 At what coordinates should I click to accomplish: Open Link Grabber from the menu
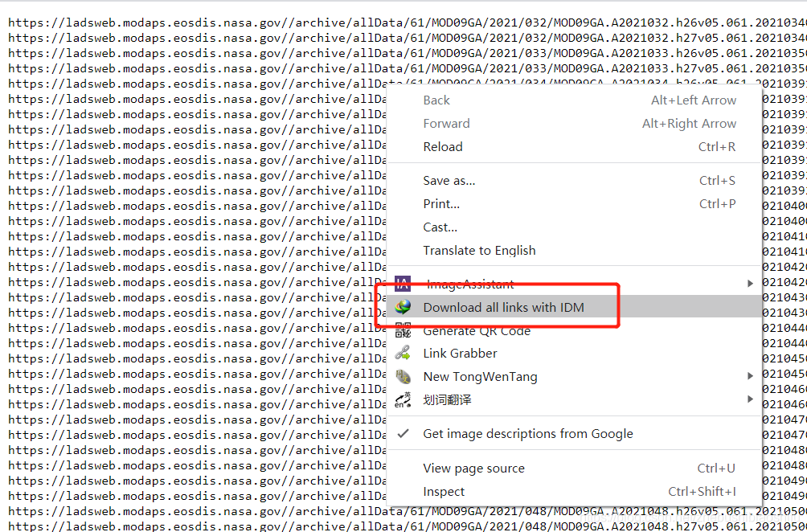[574, 354]
